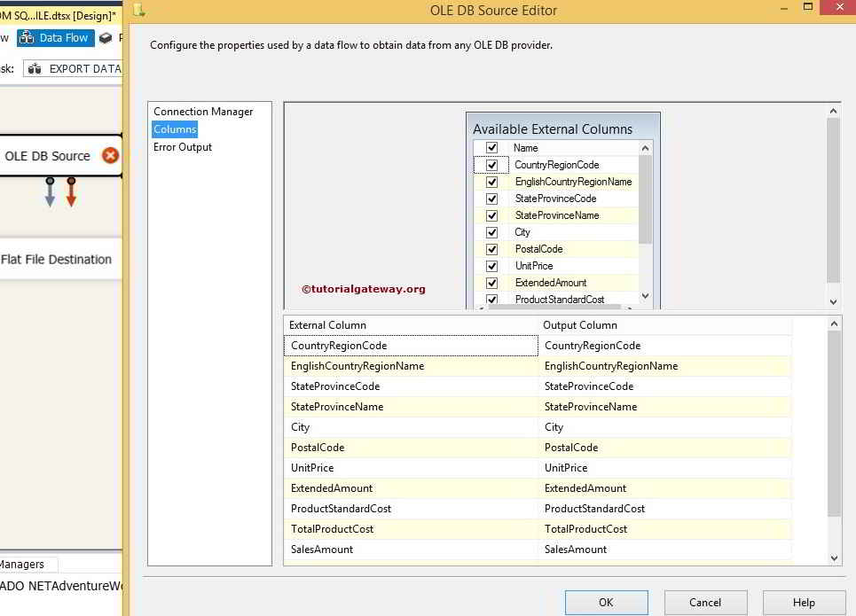Click scroll-up arrow of Available External Columns list

(645, 148)
